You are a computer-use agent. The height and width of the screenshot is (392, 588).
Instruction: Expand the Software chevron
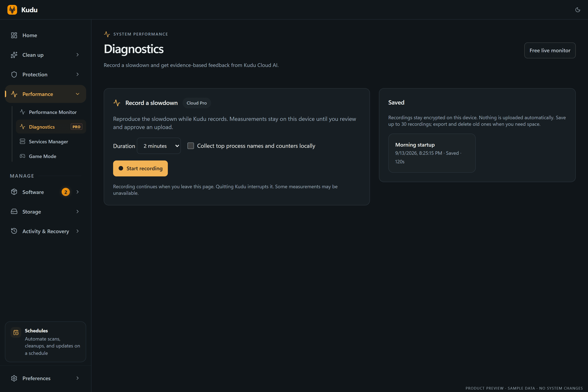[78, 192]
